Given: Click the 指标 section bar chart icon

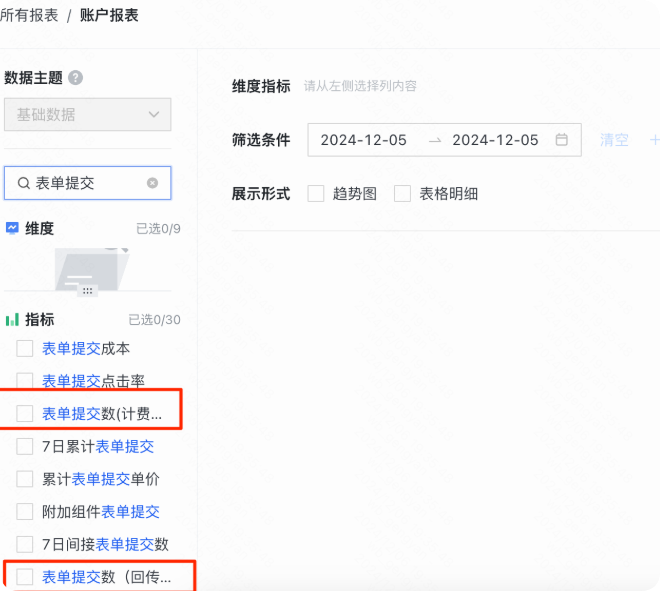Looking at the screenshot, I should (x=12, y=319).
